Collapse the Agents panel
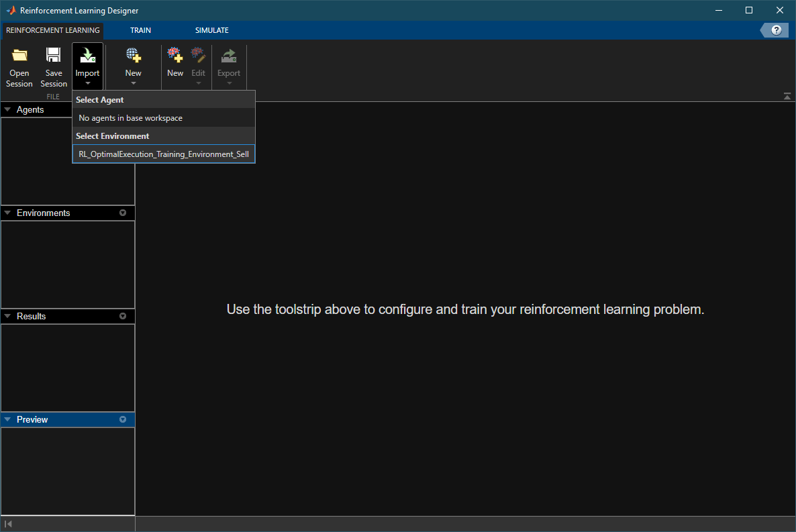 click(7, 109)
